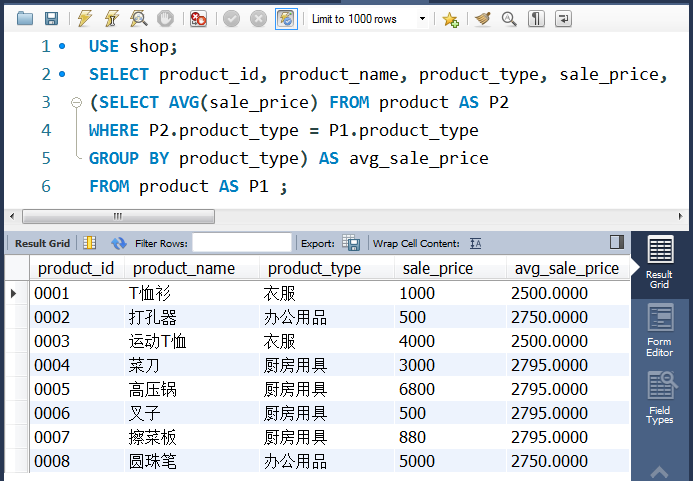The height and width of the screenshot is (481, 693).
Task: Switch to Result Grid view in the side panel
Action: 660,263
